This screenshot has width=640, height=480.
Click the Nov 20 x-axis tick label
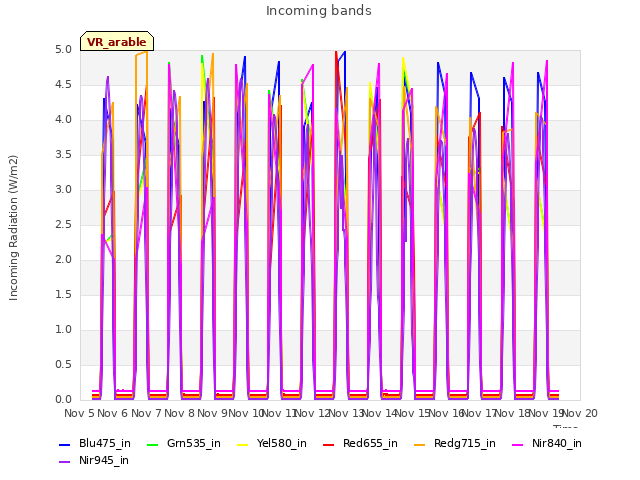coord(580,413)
